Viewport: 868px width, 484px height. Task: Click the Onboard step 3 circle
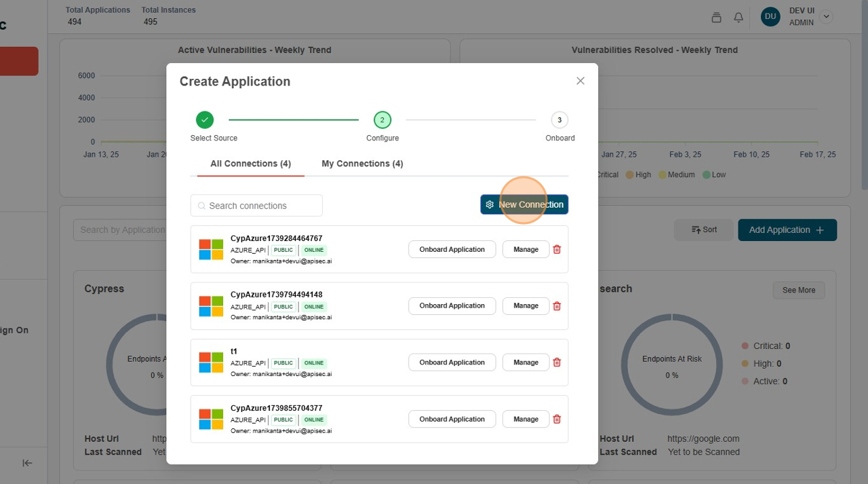pos(559,120)
